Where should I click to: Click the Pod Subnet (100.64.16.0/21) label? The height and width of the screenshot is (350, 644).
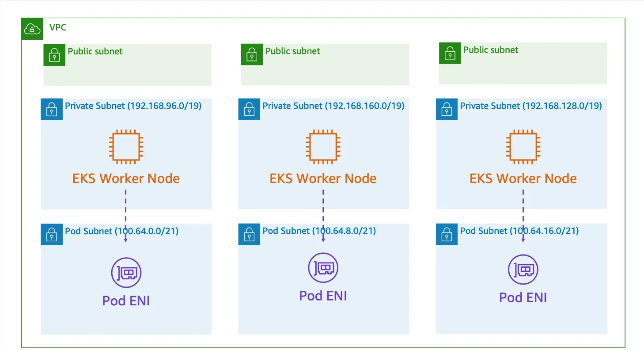[519, 231]
